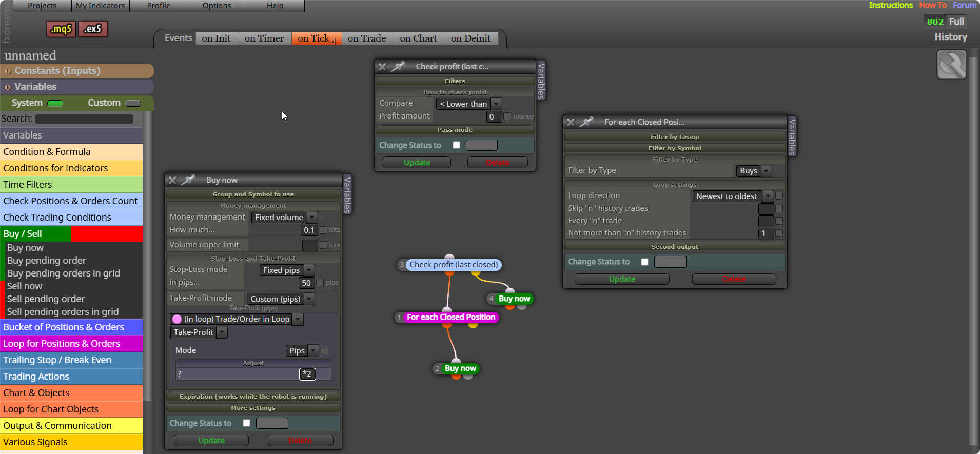Select the Check profit (last closed) block
Image resolution: width=980 pixels, height=454 pixels.
(x=454, y=265)
